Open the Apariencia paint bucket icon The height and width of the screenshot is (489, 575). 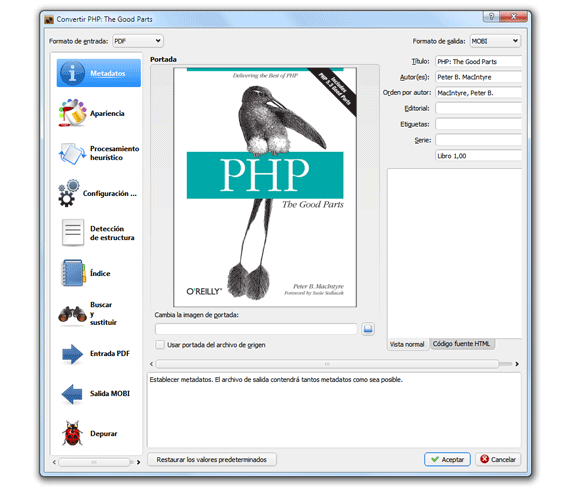click(x=72, y=113)
